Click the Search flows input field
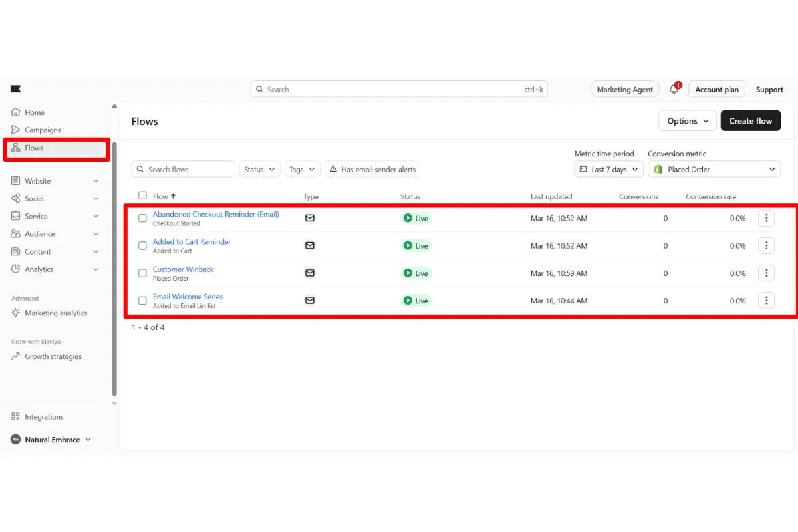The image size is (798, 532). pos(184,170)
